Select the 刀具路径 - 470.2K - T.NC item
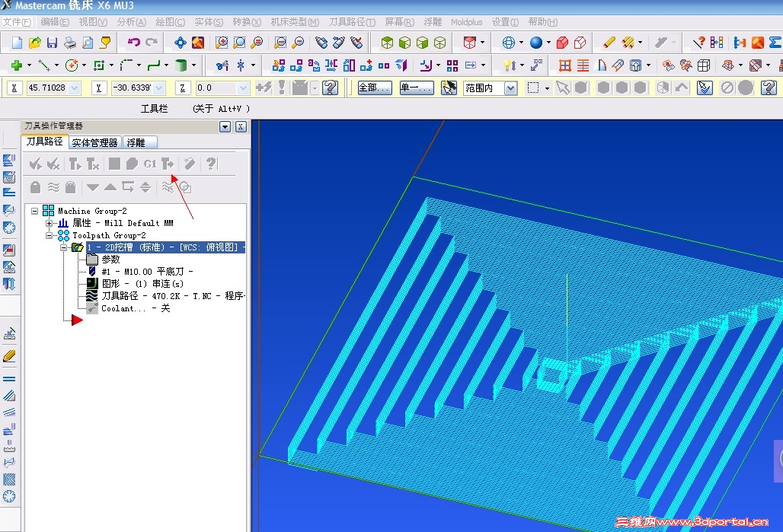 [x=173, y=296]
